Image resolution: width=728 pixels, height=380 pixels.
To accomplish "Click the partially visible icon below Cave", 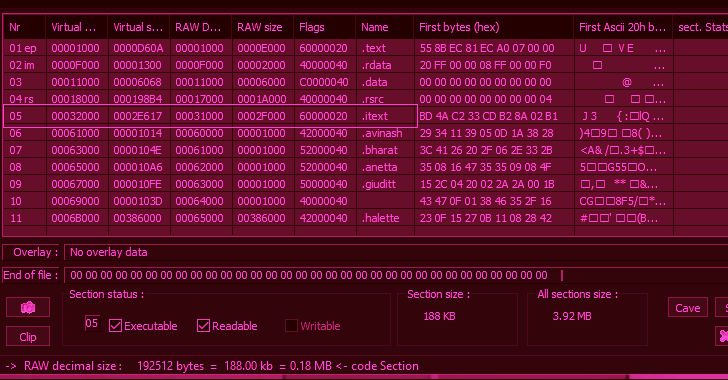I will pos(722,335).
